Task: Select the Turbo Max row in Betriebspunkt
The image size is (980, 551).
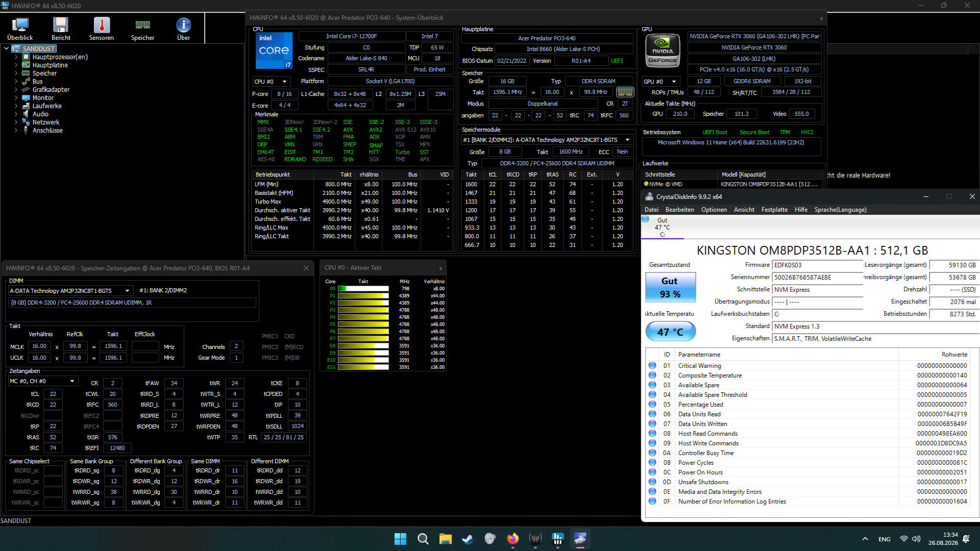Action: pos(352,202)
